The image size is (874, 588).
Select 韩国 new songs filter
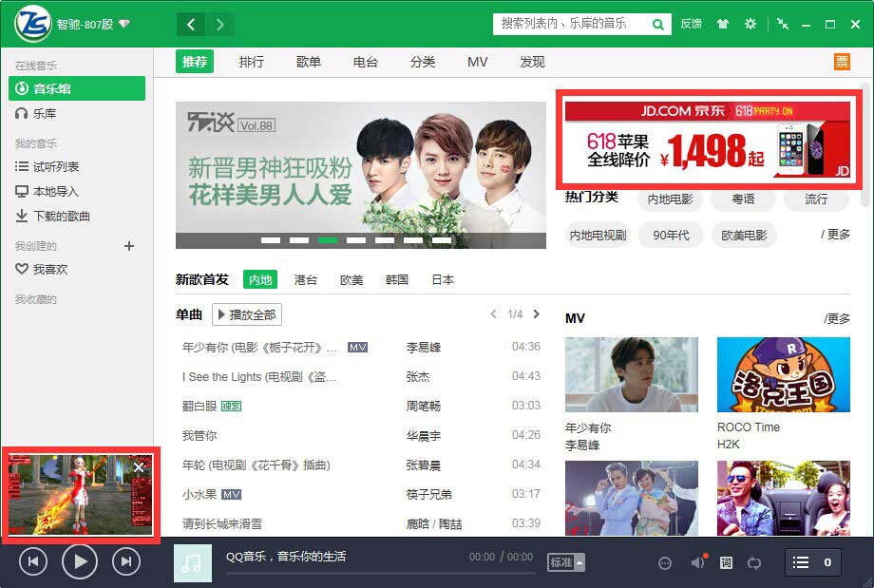coord(397,280)
